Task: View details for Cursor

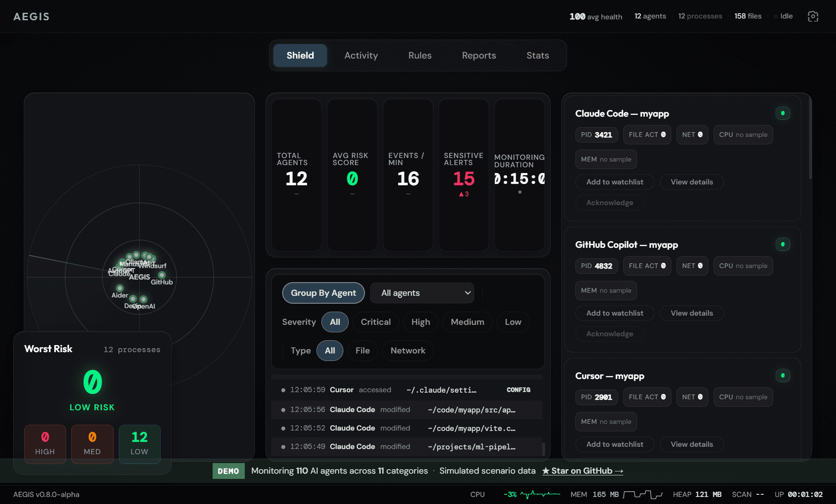Action: click(692, 444)
